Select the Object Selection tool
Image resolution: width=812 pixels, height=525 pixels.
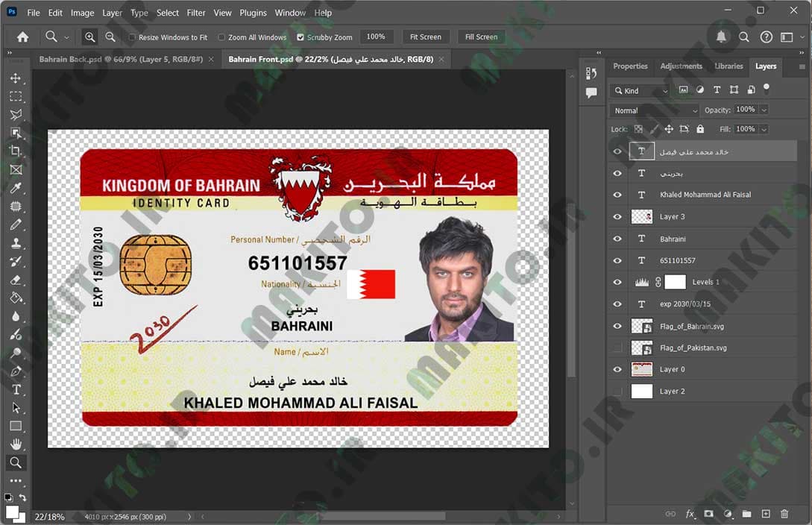(16, 133)
